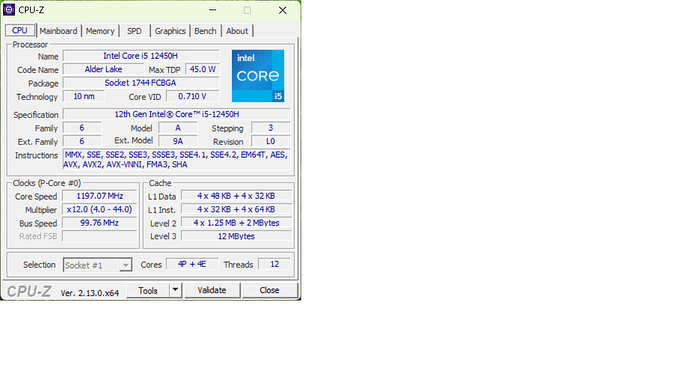
Task: Switch to the Memory tab
Action: click(100, 31)
